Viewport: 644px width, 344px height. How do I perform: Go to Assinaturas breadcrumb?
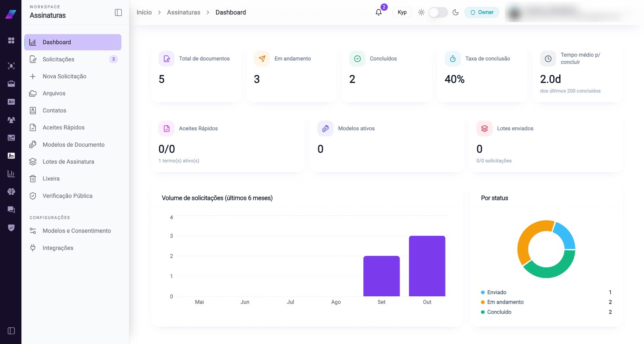tap(184, 12)
